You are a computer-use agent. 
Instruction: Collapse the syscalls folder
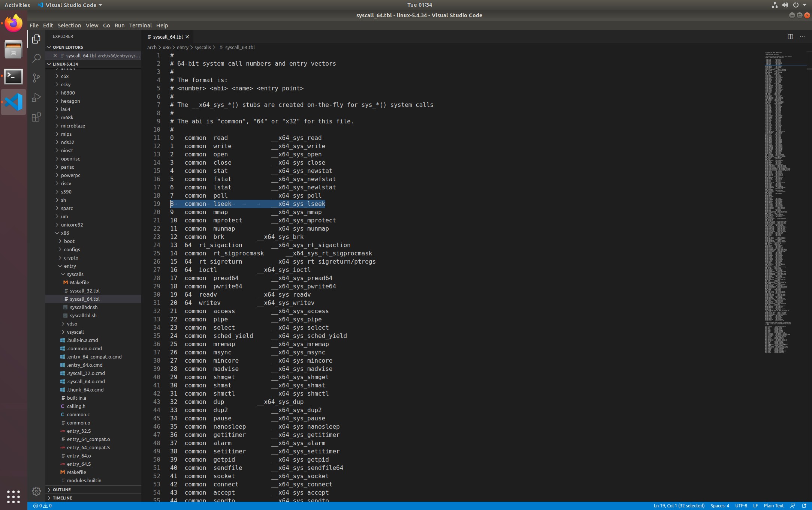click(93, 274)
